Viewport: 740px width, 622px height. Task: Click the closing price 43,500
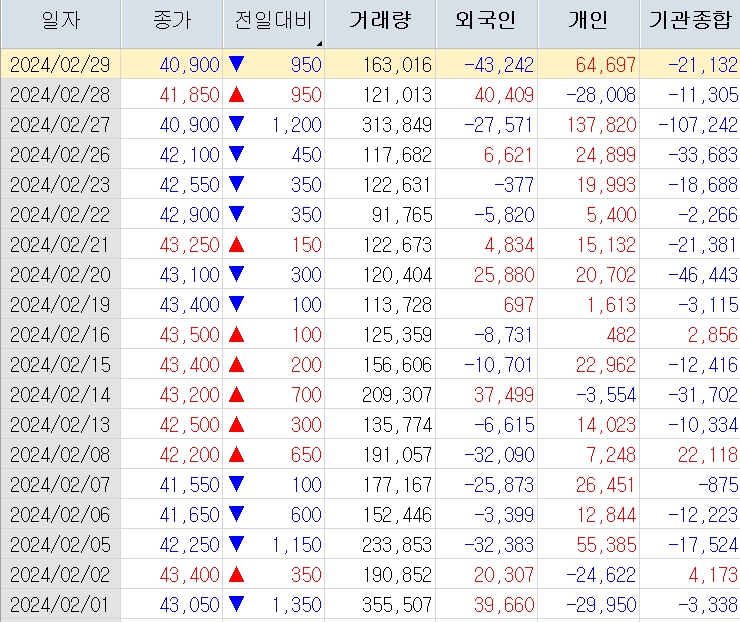click(190, 335)
